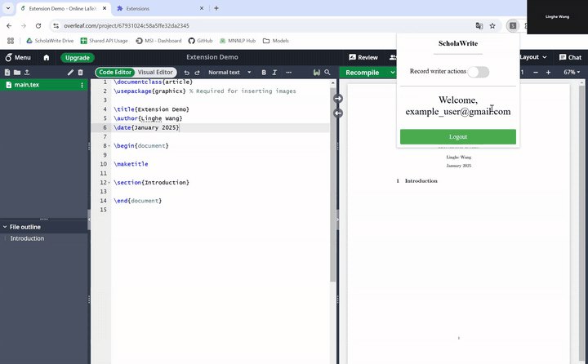Redo last edit
The image size is (588, 364).
click(x=198, y=73)
